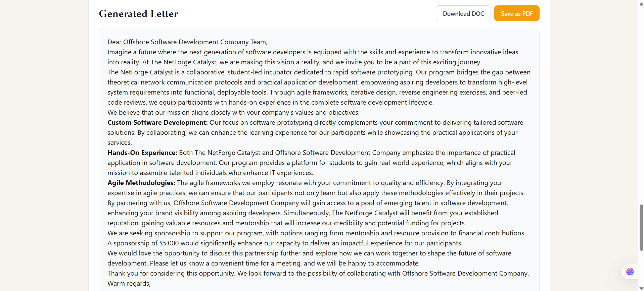The width and height of the screenshot is (644, 291).
Task: Click the line starting 'We believe that our mission'
Action: pos(233,112)
